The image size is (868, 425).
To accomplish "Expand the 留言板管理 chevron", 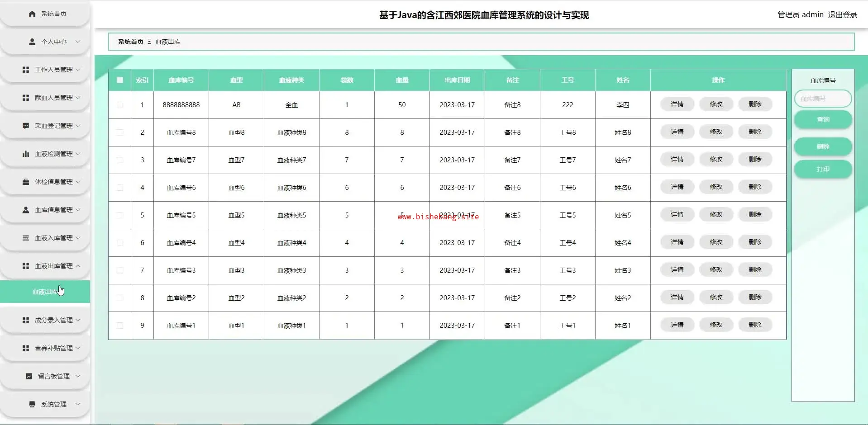I will (78, 376).
